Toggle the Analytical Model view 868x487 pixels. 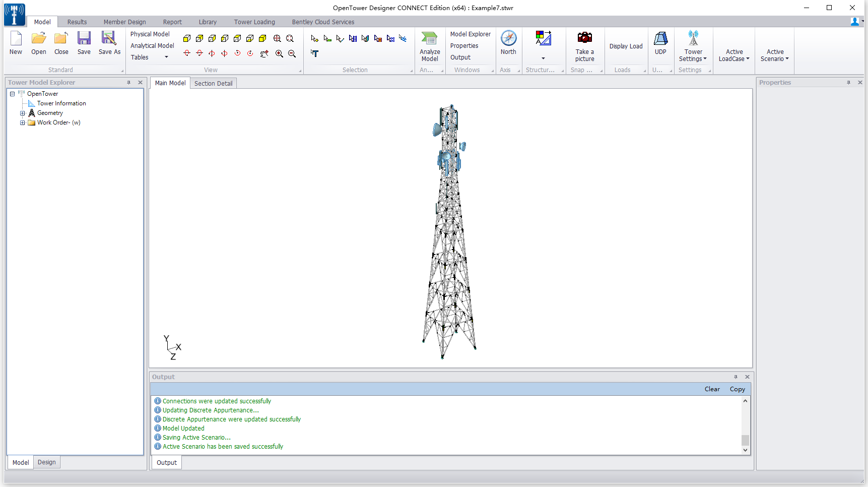[x=152, y=45]
